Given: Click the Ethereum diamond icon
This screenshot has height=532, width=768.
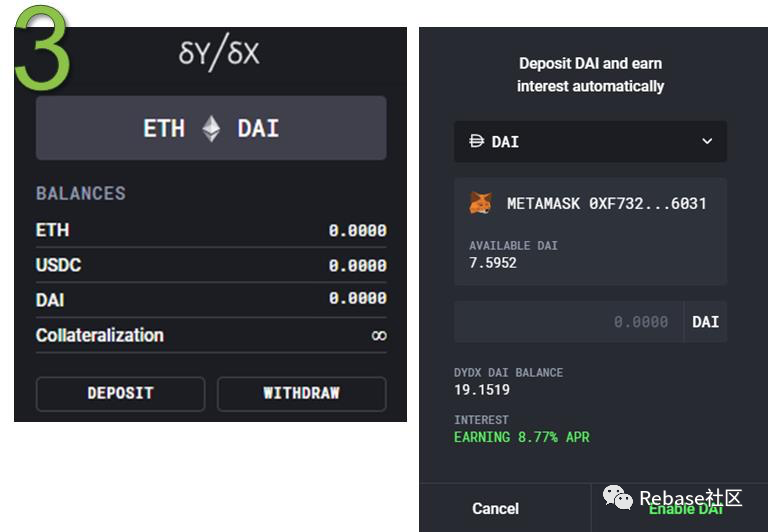Looking at the screenshot, I should click(211, 129).
